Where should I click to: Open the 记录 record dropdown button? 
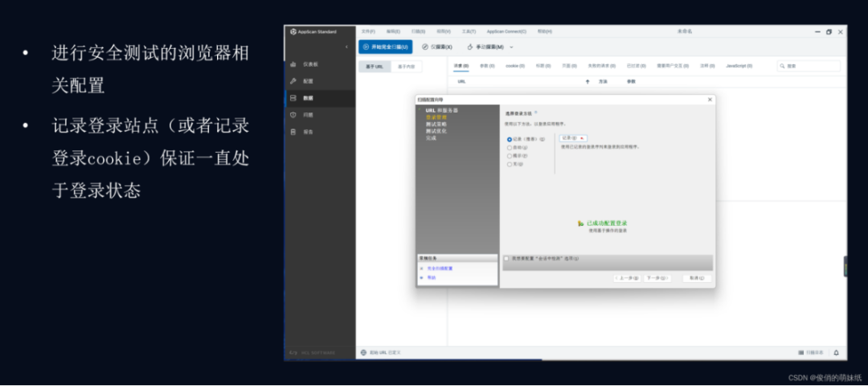574,138
